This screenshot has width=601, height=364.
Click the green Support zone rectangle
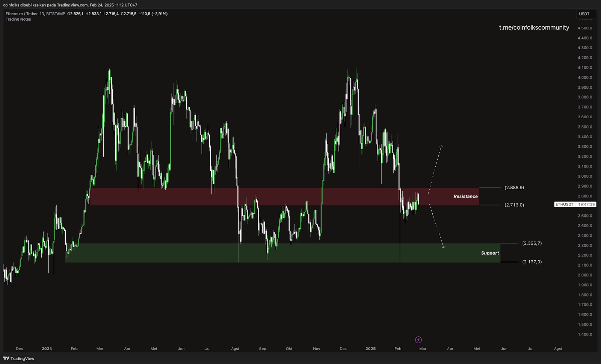coord(282,253)
